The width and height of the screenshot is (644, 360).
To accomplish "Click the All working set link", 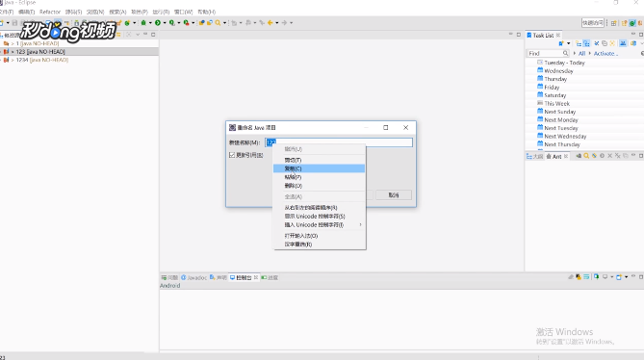I will 581,53.
